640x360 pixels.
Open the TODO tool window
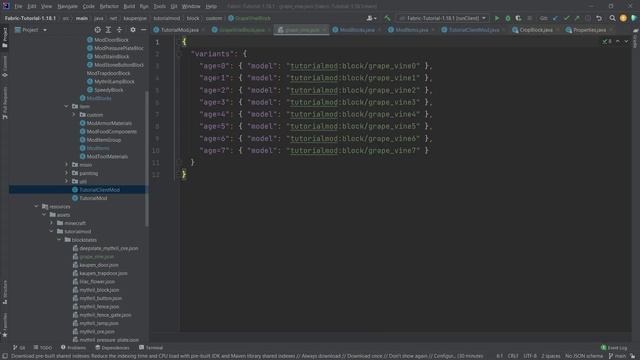click(43, 348)
